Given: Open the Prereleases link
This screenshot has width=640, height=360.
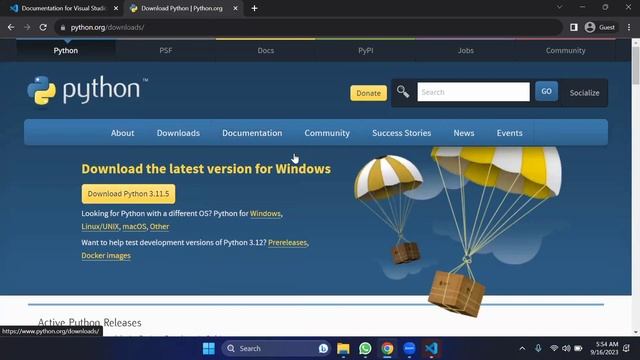Looking at the screenshot, I should click(x=287, y=242).
